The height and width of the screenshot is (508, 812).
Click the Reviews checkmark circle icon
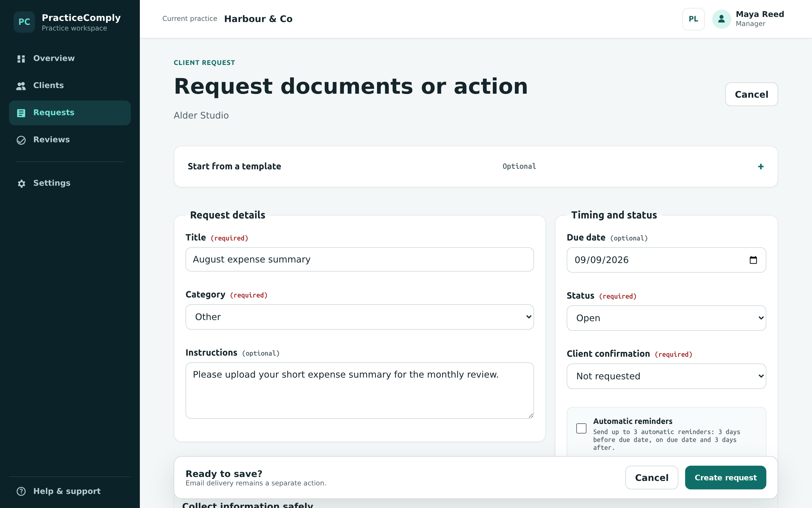coord(21,140)
